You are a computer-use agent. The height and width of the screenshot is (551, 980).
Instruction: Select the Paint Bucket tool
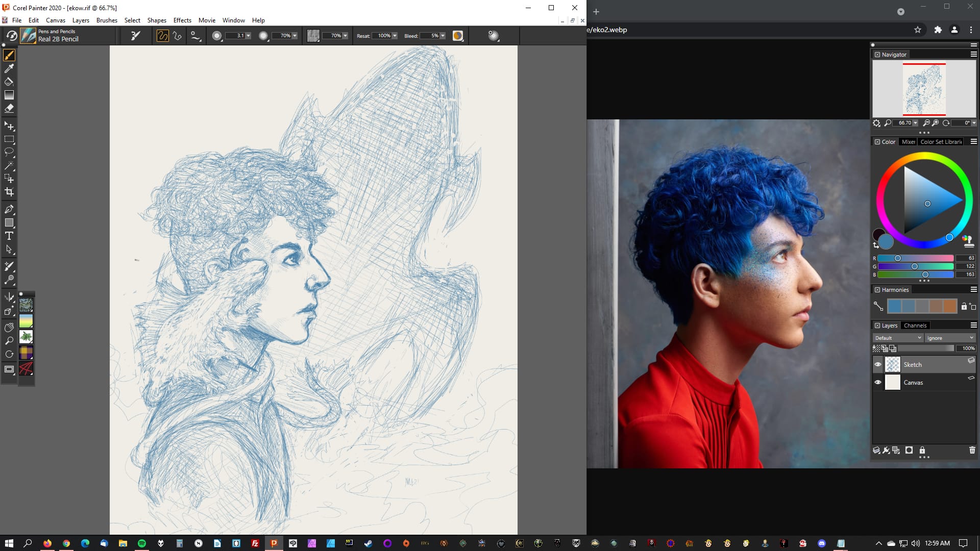9,82
